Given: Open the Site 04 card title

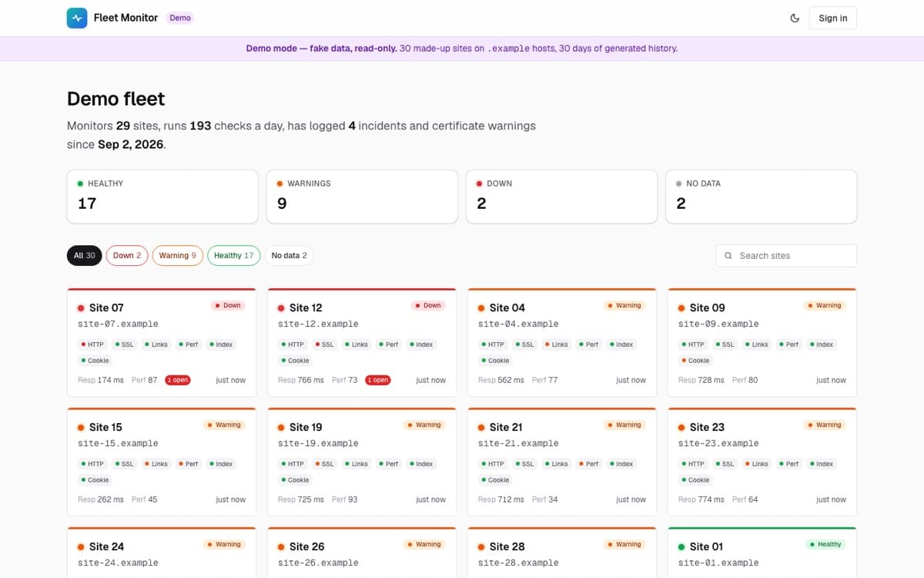Looking at the screenshot, I should [x=507, y=307].
